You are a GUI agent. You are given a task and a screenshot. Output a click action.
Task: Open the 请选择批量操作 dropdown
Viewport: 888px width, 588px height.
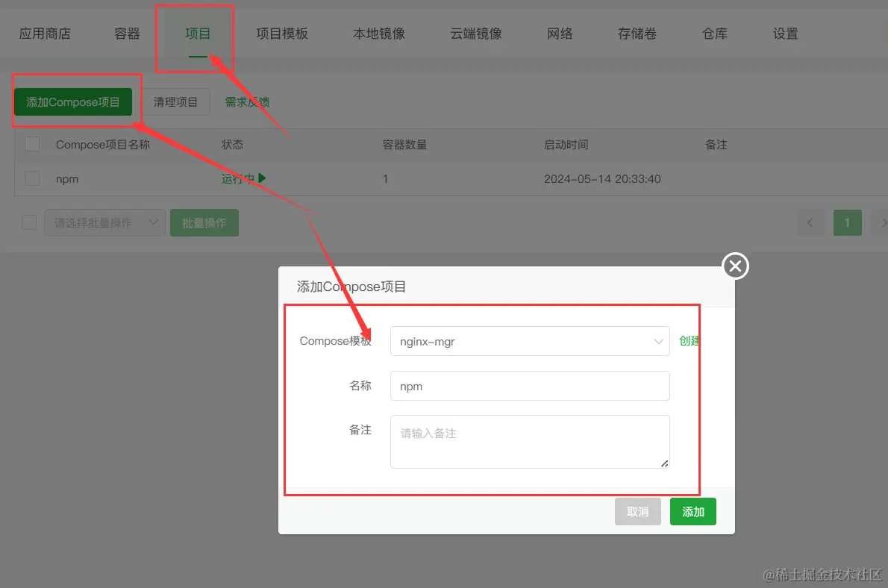click(x=104, y=222)
